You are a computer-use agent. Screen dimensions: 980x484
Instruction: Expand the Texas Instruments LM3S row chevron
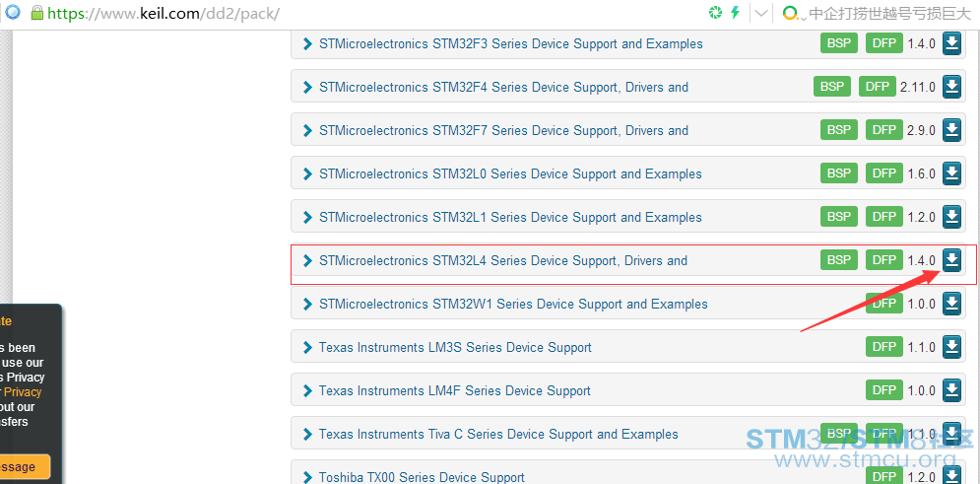click(x=307, y=347)
